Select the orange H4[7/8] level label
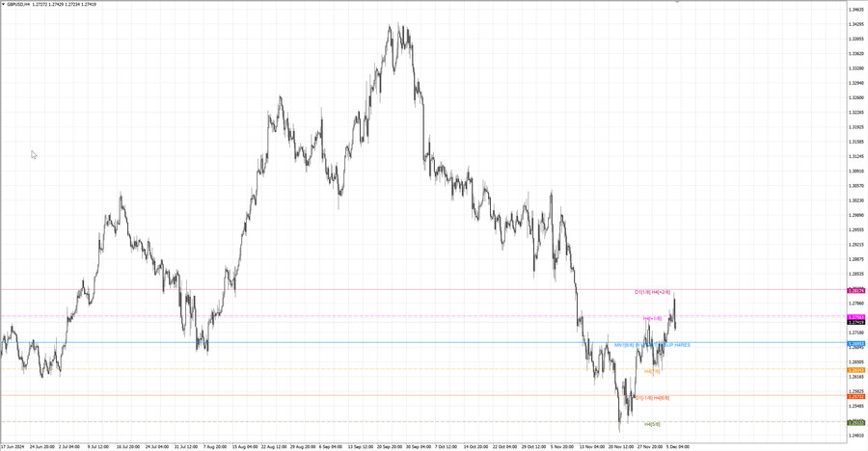The image size is (868, 451). click(652, 371)
